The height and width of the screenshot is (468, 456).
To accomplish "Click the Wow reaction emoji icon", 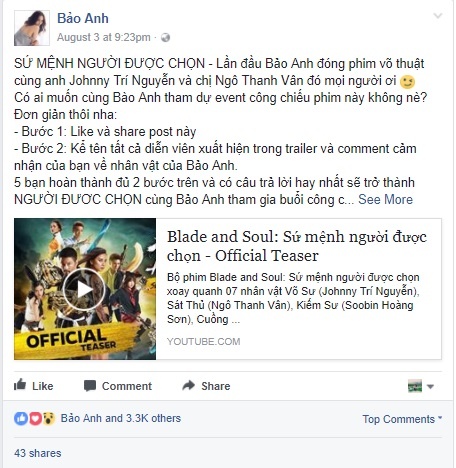I will 49,418.
